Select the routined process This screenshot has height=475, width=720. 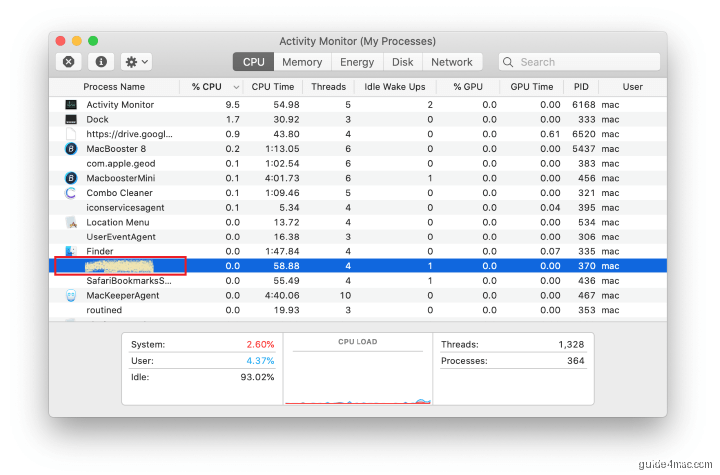104,310
